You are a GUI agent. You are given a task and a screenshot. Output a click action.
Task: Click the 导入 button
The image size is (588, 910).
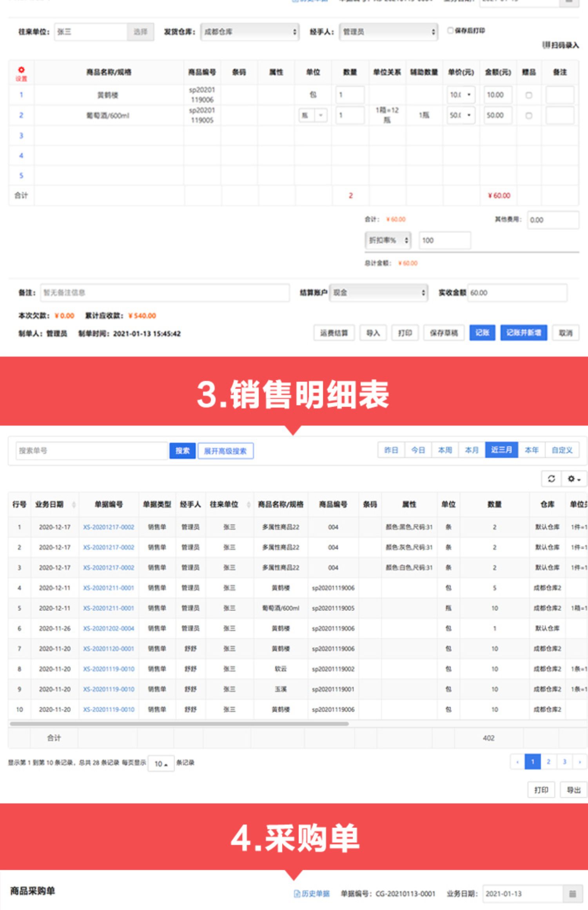tap(373, 333)
